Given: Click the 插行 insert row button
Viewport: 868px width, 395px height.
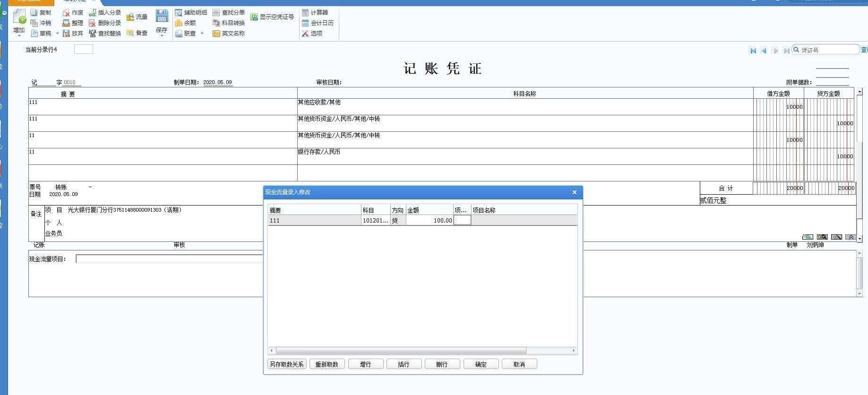Looking at the screenshot, I should [404, 364].
